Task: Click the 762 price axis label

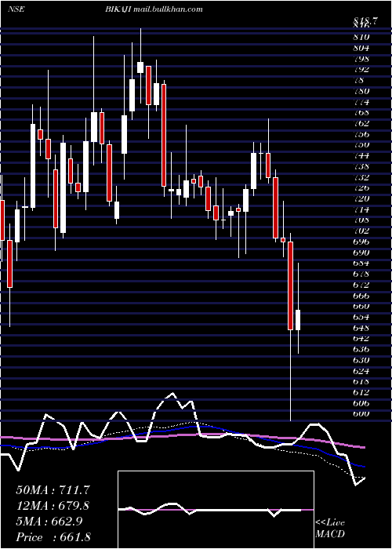Action: tap(362, 123)
